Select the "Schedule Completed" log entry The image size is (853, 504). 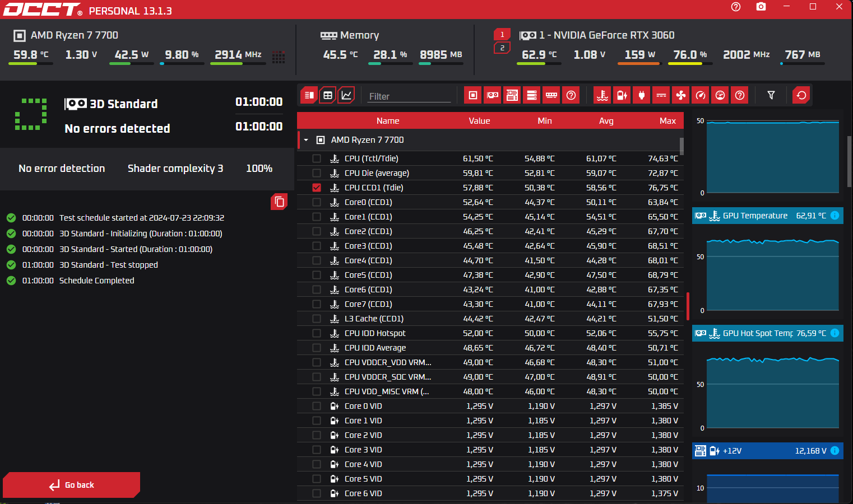[x=96, y=281]
